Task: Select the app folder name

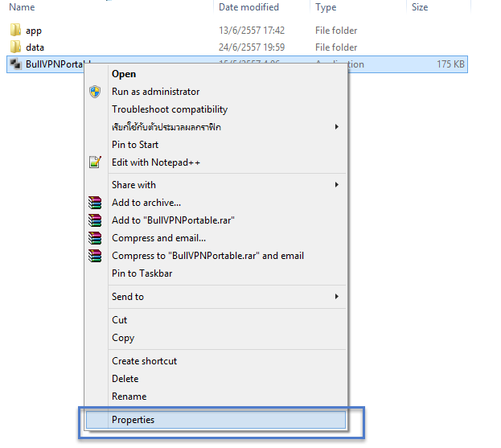Action: [34, 31]
